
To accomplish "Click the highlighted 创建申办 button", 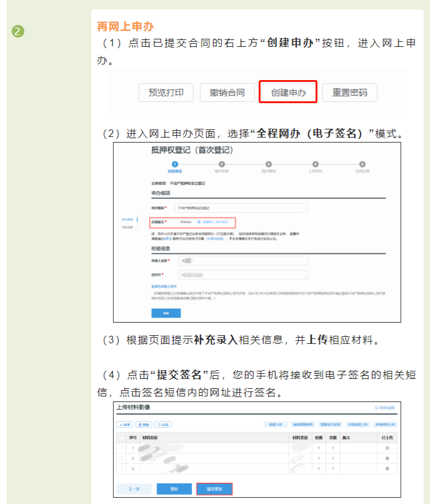I will (x=288, y=93).
